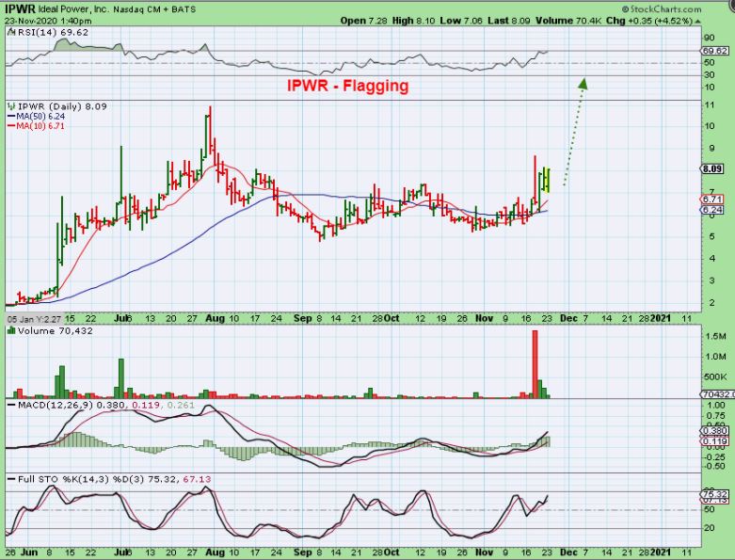Select the 8.09 last price tag
Viewport: 735px width, 560px height.
tap(711, 168)
